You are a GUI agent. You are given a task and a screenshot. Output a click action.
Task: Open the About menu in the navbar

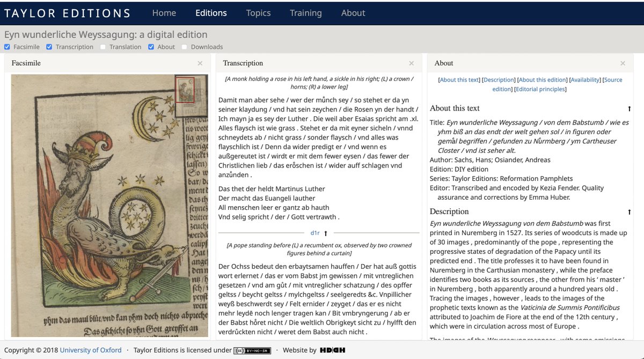click(x=353, y=13)
